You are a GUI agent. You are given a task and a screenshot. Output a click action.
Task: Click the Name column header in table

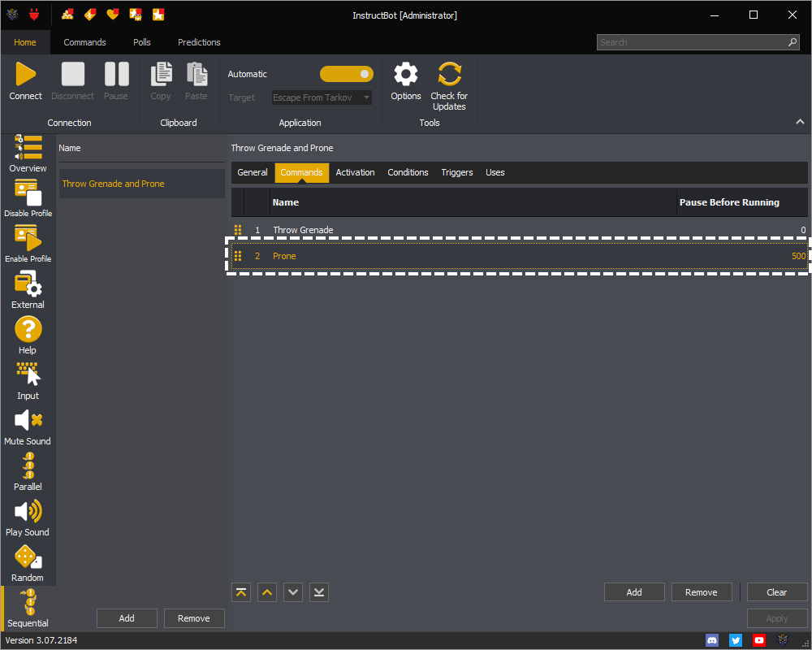[473, 202]
